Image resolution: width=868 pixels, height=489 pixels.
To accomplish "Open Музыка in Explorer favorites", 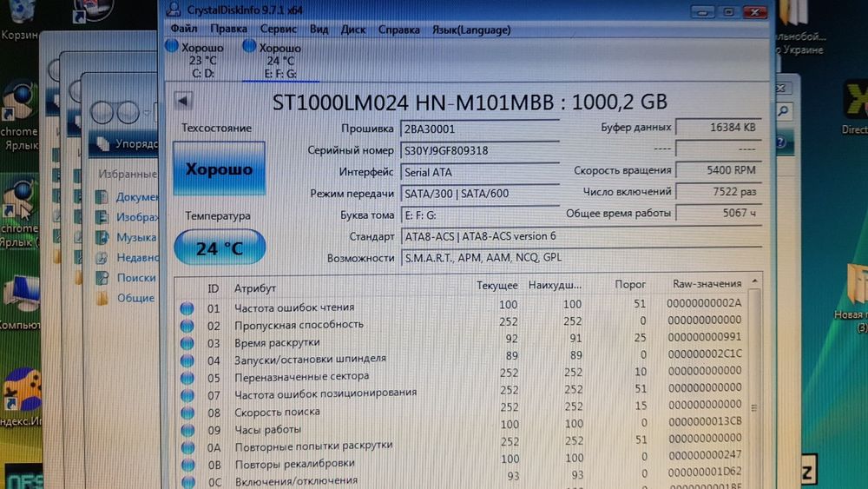I will [x=126, y=238].
